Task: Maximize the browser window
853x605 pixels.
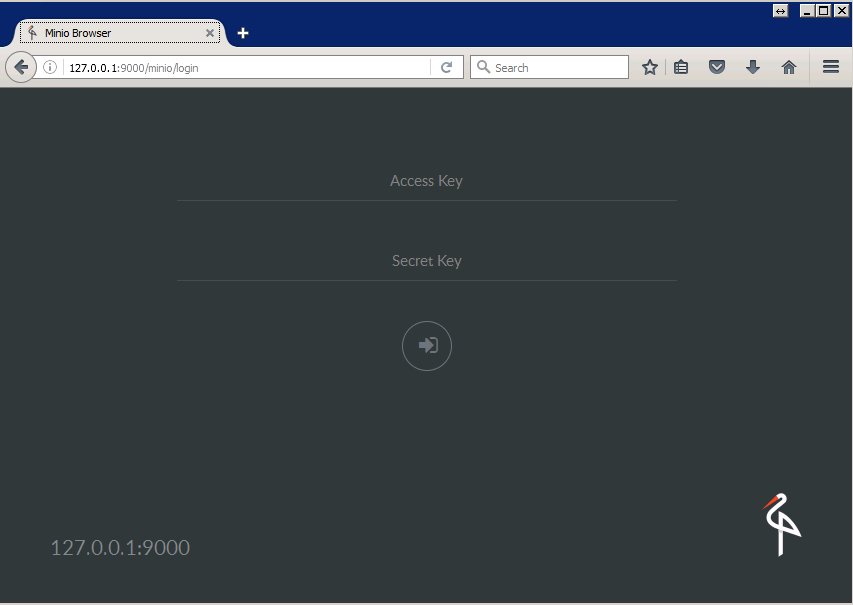Action: tap(824, 11)
